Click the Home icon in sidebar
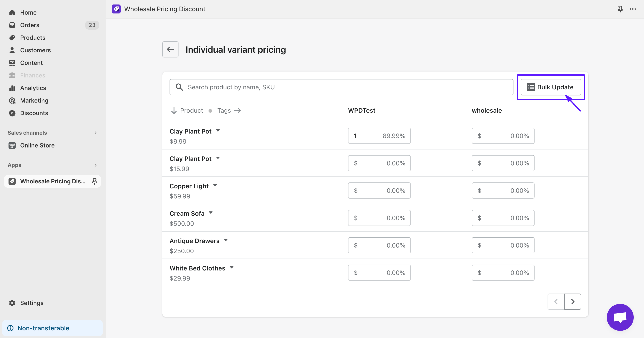The width and height of the screenshot is (644, 338). pyautogui.click(x=12, y=13)
